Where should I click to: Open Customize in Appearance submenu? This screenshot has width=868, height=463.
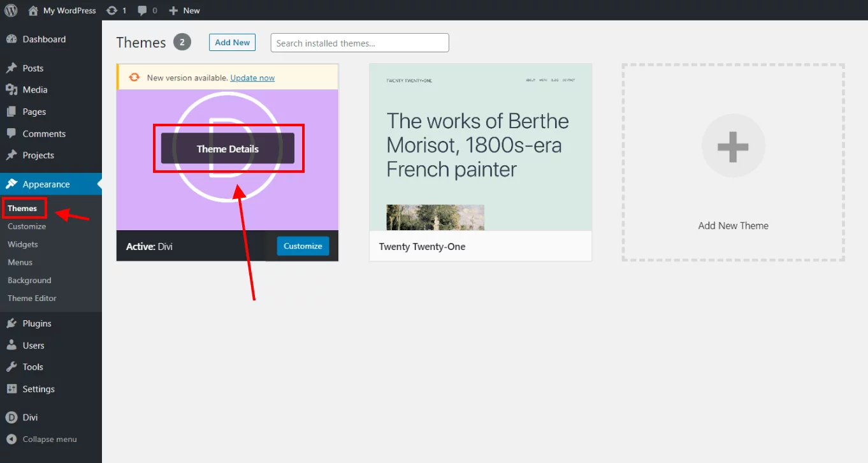click(x=27, y=226)
